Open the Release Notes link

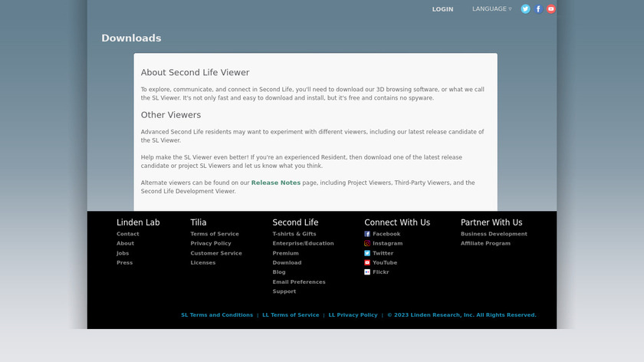(276, 183)
